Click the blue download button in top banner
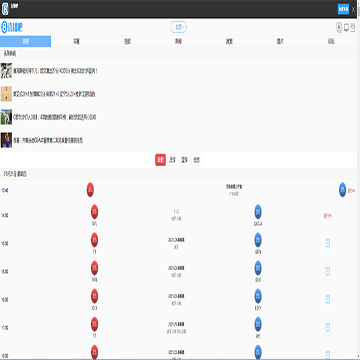The height and width of the screenshot is (360, 360). point(343,9)
